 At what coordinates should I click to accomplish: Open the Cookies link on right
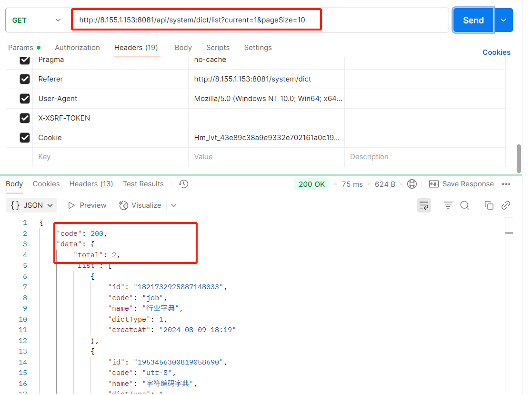tap(496, 52)
